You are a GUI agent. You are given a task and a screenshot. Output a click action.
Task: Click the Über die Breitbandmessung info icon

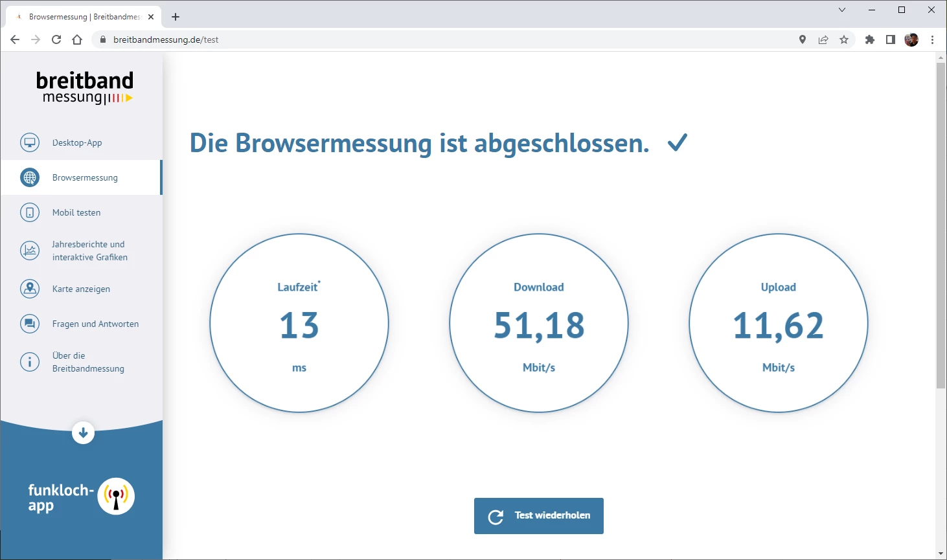click(30, 362)
